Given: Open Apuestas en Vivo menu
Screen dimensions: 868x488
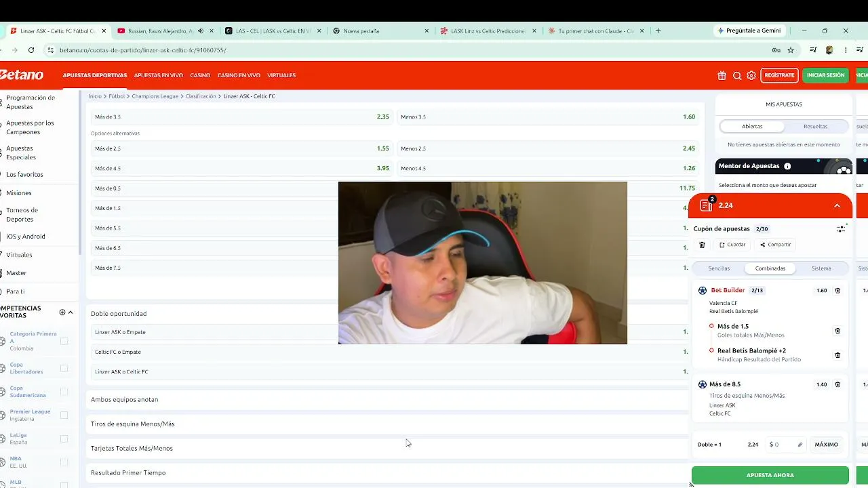Looking at the screenshot, I should tap(159, 75).
